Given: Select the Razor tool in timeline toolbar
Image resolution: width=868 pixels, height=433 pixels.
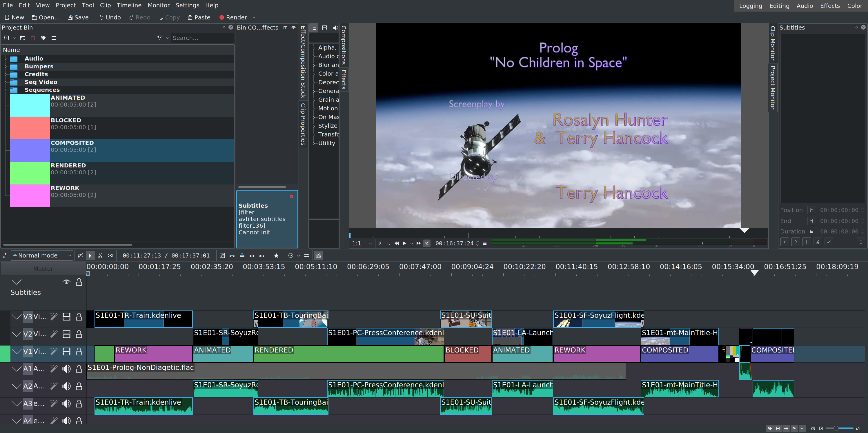Looking at the screenshot, I should pos(100,255).
